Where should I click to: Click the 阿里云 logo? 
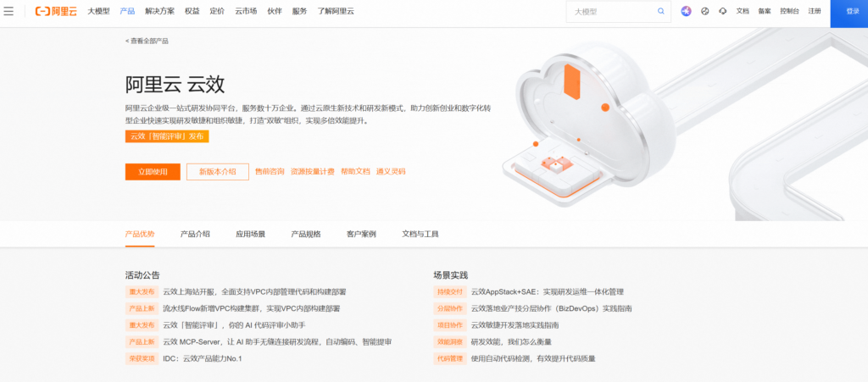[56, 11]
